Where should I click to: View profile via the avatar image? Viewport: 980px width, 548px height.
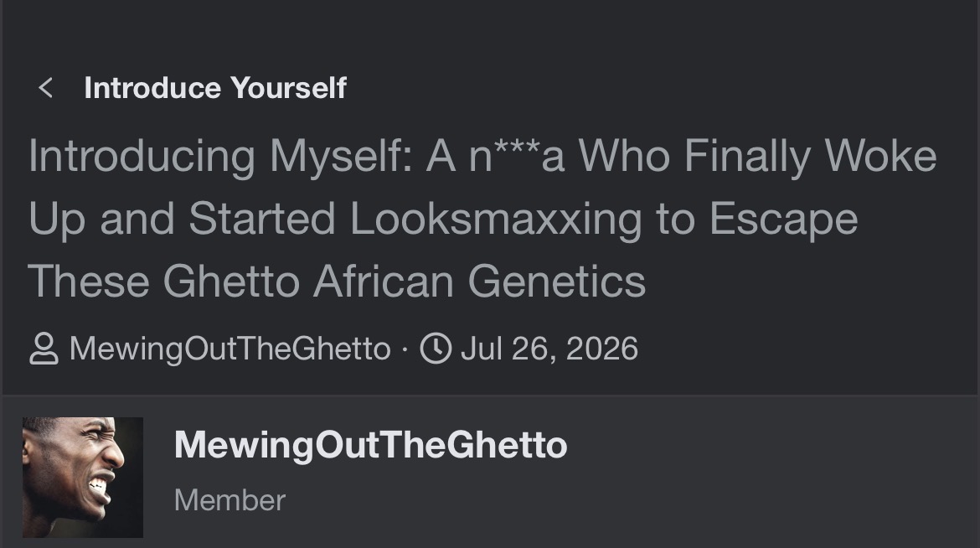pyautogui.click(x=82, y=478)
